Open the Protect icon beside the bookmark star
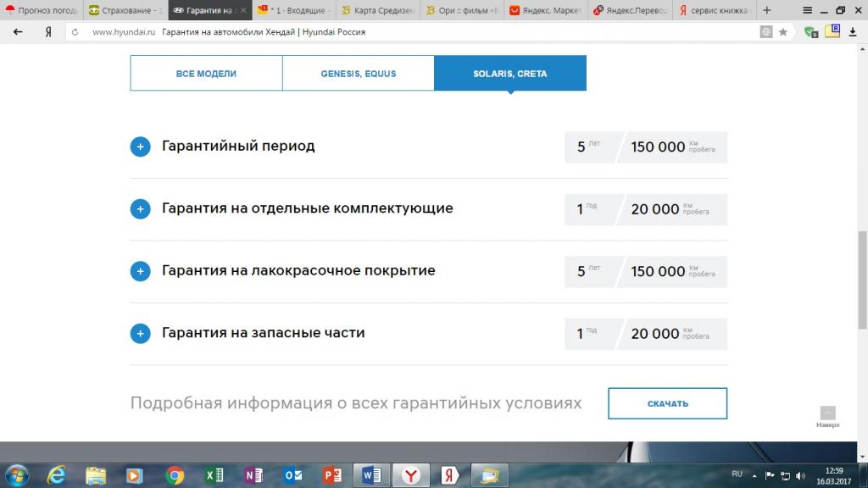The image size is (868, 488). point(766,32)
